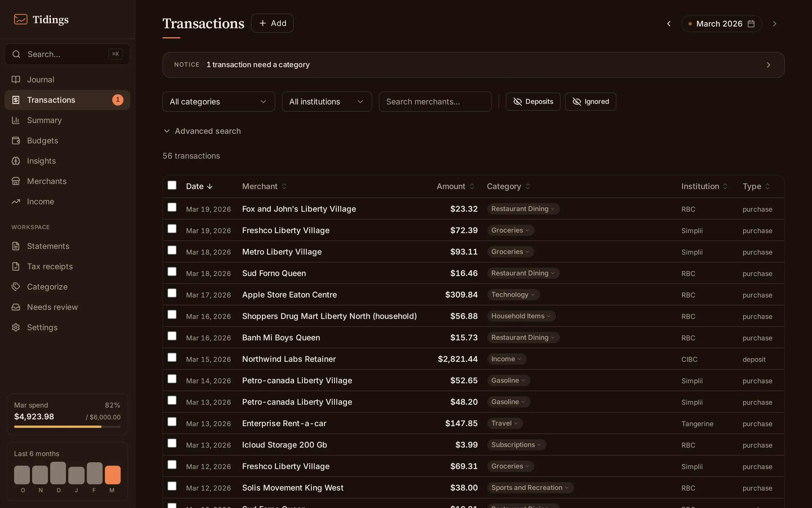Click the Insights brain icon
The width and height of the screenshot is (812, 508).
pyautogui.click(x=16, y=161)
